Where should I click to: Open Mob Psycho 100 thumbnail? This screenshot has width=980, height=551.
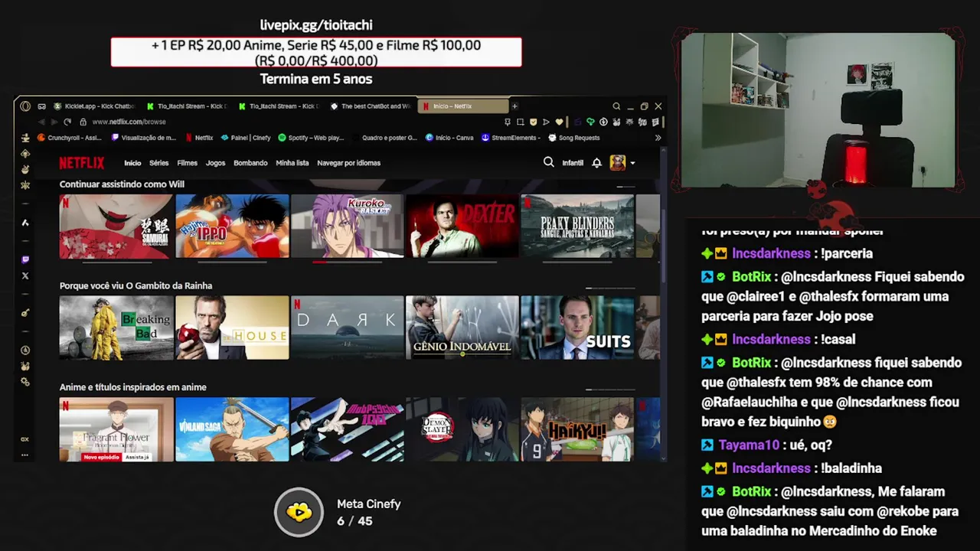pyautogui.click(x=347, y=429)
